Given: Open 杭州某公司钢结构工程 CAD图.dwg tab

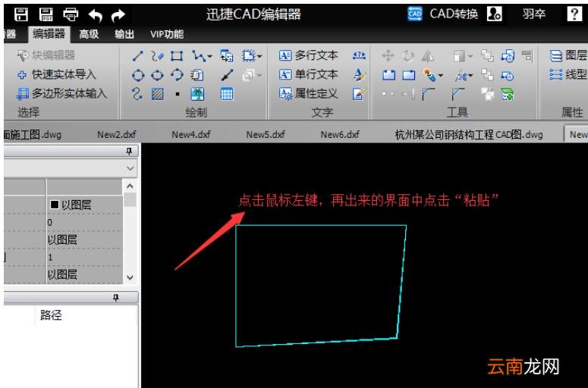Looking at the screenshot, I should 469,134.
